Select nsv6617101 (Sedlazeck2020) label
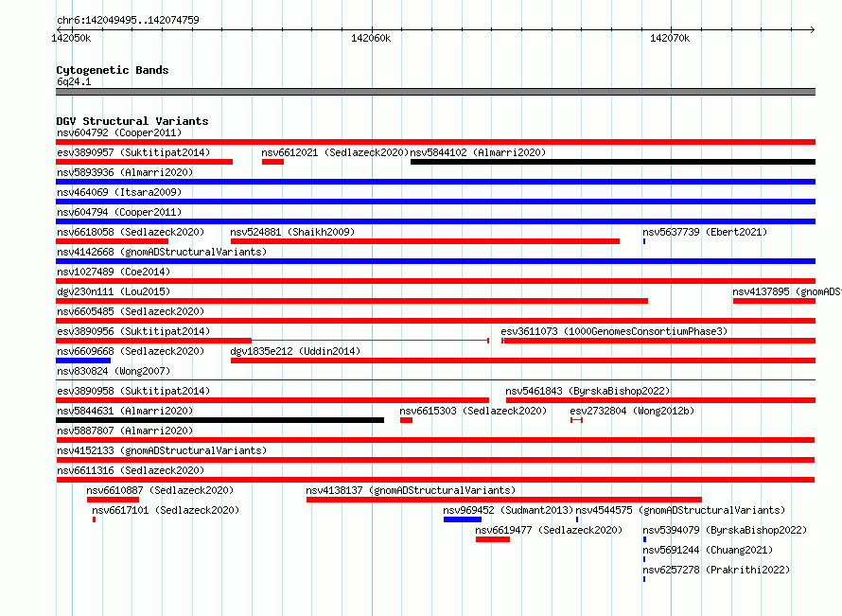The width and height of the screenshot is (842, 616). click(x=166, y=510)
